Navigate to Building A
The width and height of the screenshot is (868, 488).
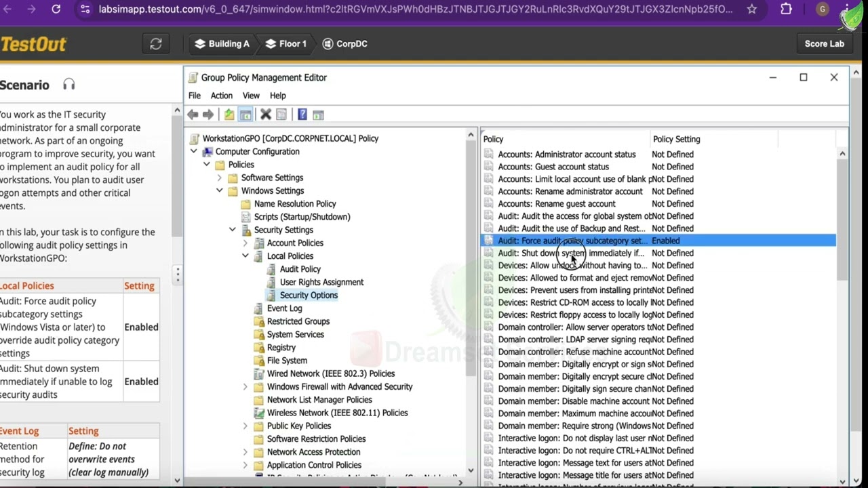[x=222, y=43]
